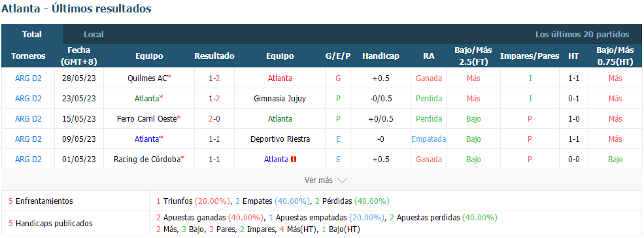Expand the Ver más chevron
This screenshot has width=644, height=238.
tap(343, 180)
